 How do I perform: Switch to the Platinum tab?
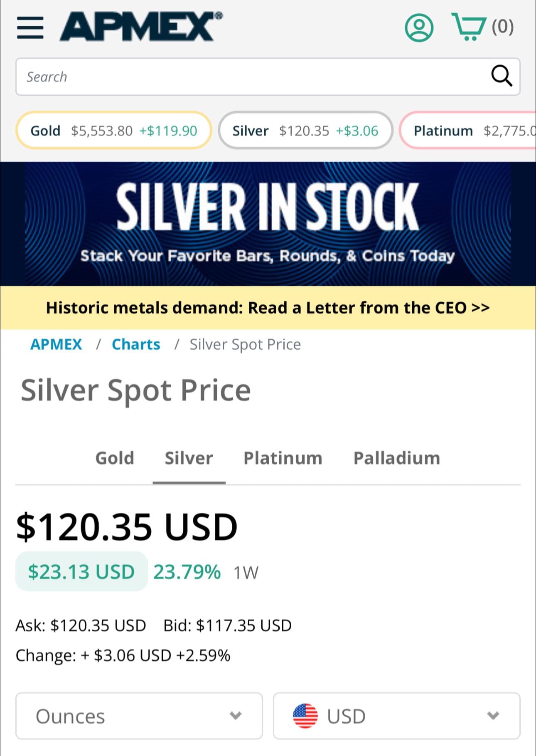coord(283,458)
